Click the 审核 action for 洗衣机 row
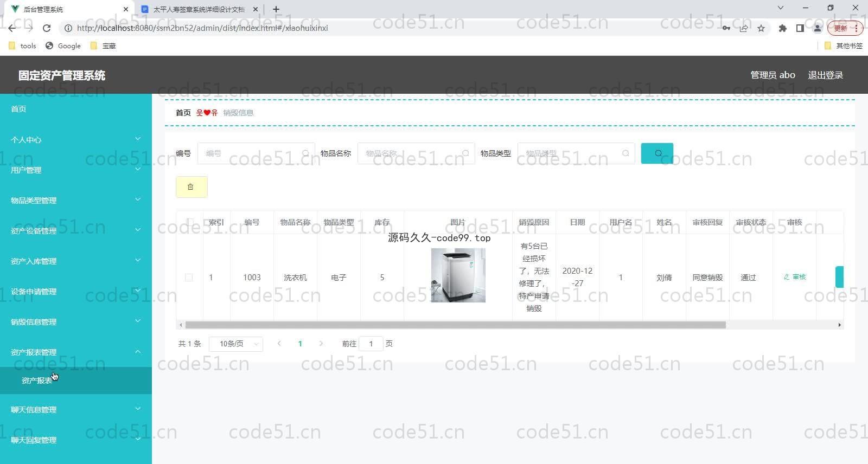 coord(795,277)
